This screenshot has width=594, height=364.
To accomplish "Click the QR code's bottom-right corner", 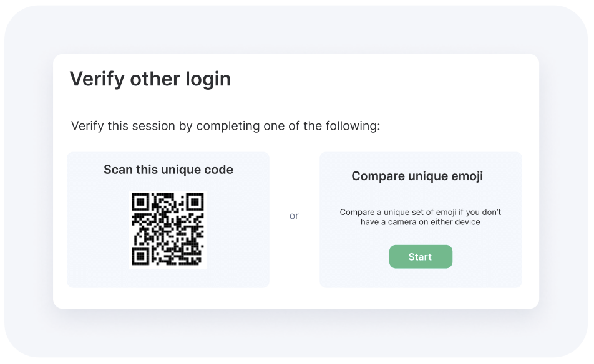I will tap(202, 263).
